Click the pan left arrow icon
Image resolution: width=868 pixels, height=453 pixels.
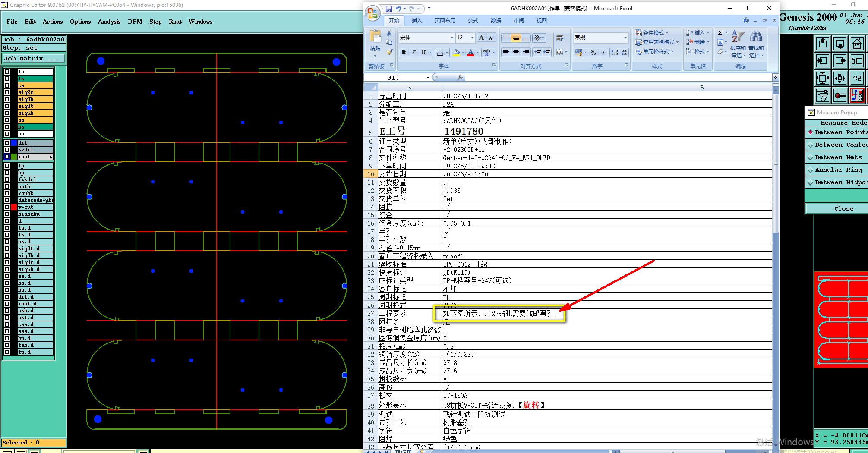(x=823, y=61)
